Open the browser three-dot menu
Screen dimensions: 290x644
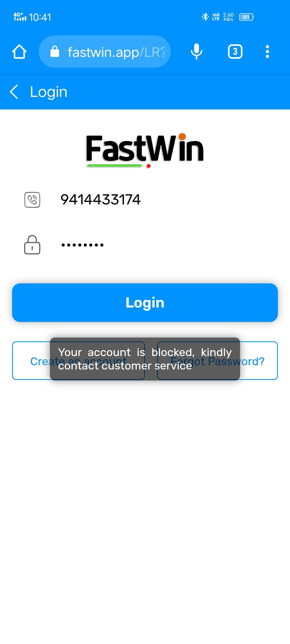pos(267,52)
